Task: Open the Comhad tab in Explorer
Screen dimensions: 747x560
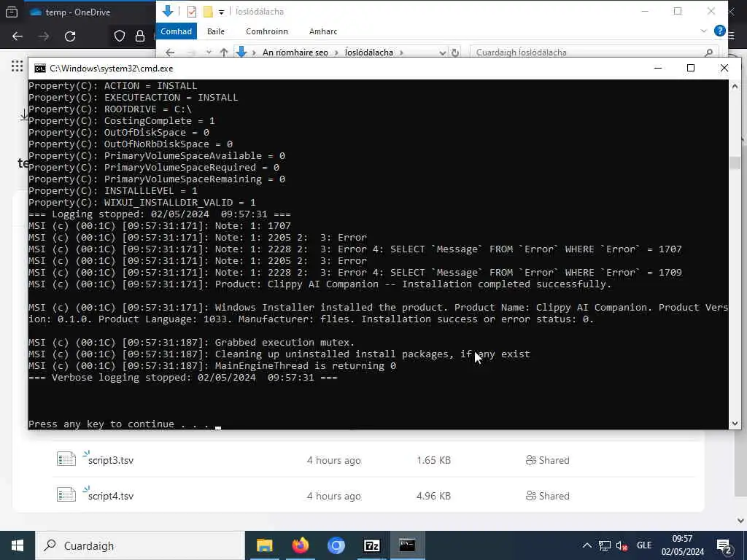Action: pyautogui.click(x=176, y=31)
